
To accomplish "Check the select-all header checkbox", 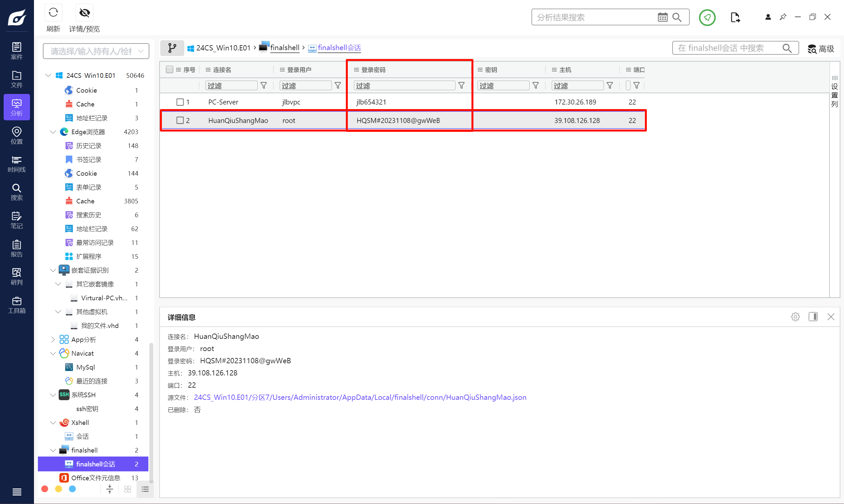I will pos(169,69).
